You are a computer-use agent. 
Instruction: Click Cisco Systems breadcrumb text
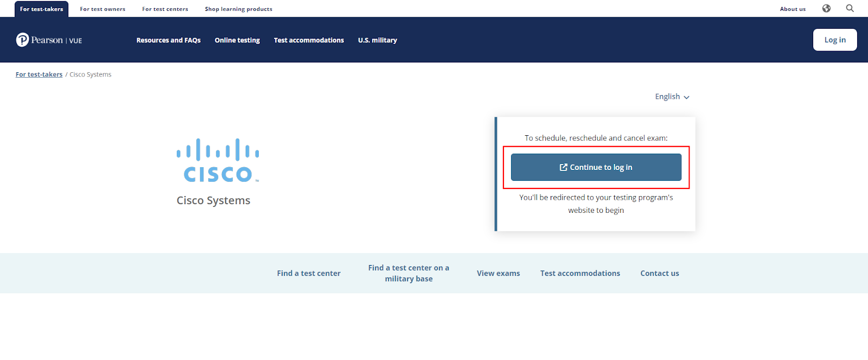tap(90, 74)
